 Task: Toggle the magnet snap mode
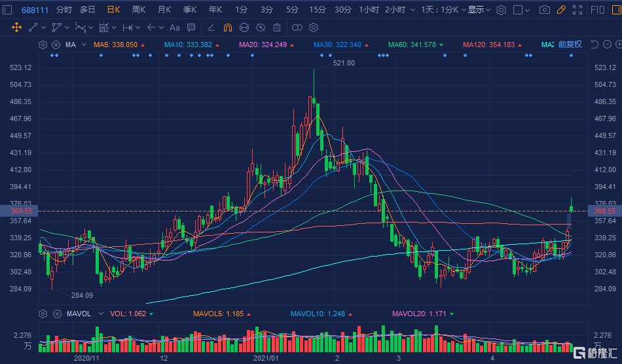[228, 27]
